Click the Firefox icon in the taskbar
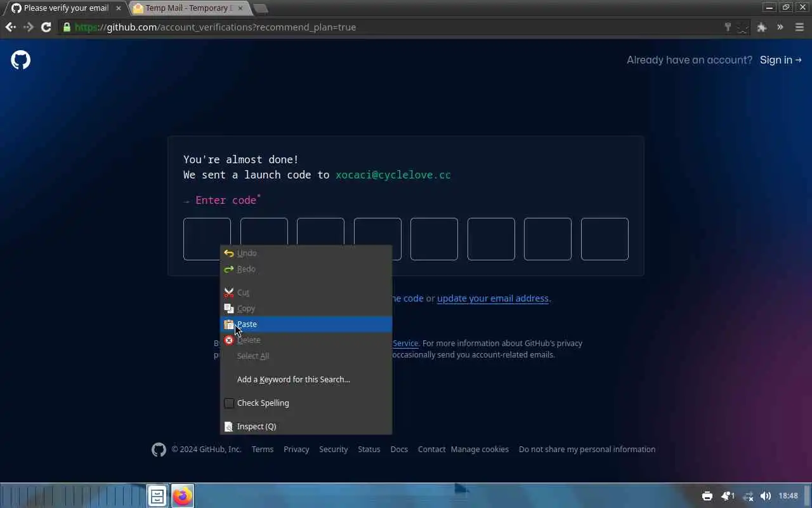The width and height of the screenshot is (812, 508). coord(183,496)
